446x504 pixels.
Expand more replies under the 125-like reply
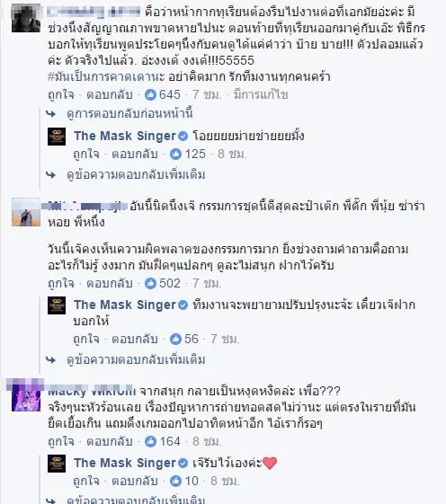pos(136,174)
